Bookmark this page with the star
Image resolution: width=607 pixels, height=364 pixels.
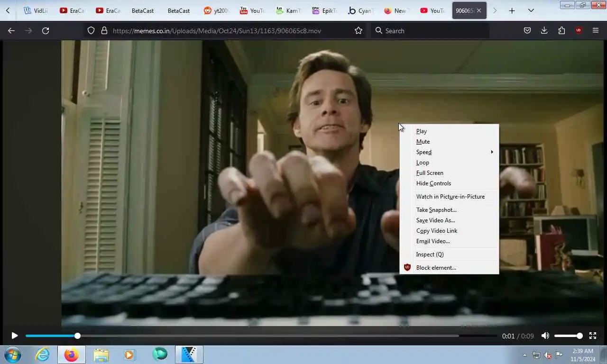tap(359, 30)
